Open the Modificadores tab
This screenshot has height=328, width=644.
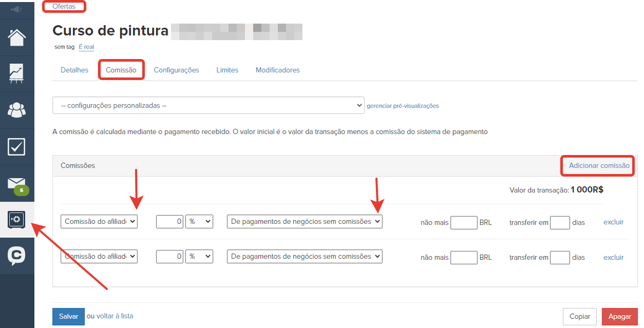tap(277, 70)
